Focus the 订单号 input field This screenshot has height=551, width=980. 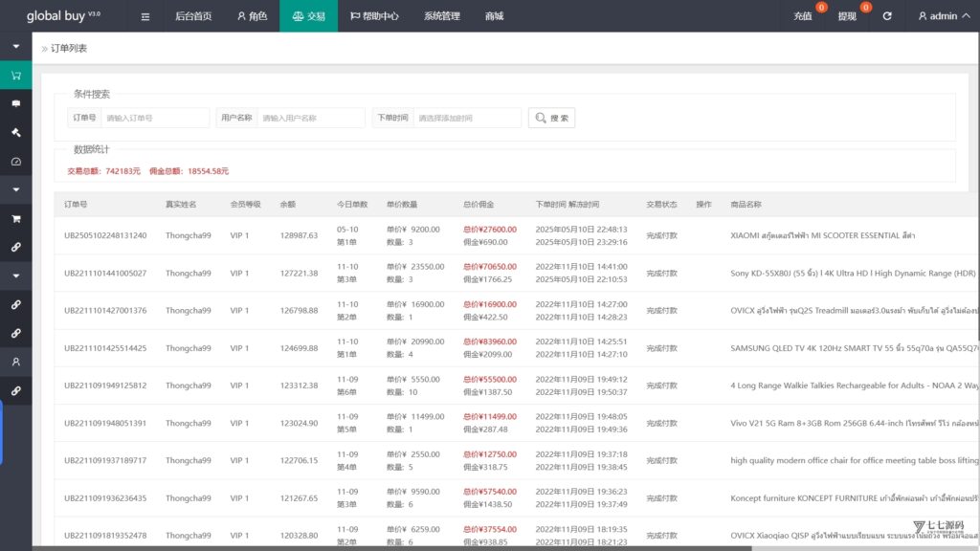tap(155, 118)
